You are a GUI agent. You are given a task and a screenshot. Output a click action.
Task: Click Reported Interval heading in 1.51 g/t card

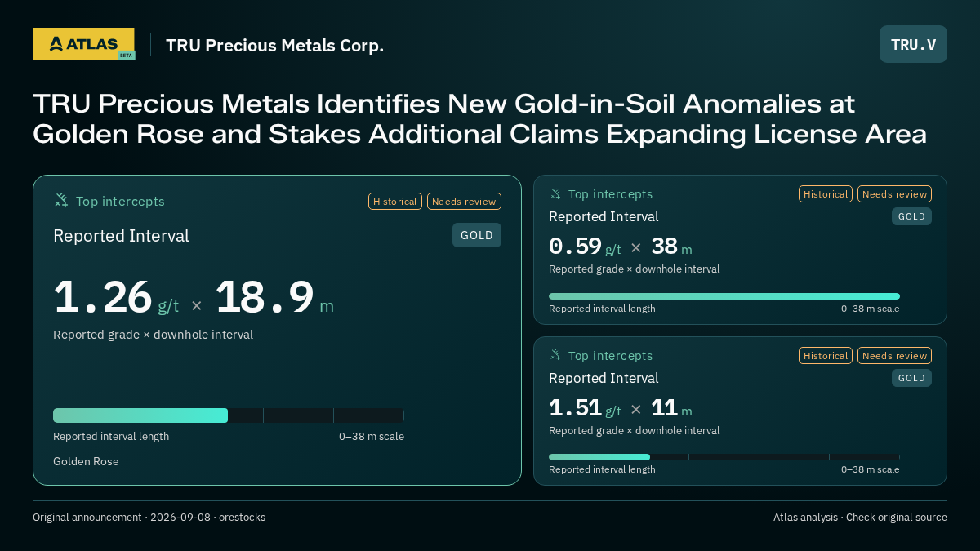604,378
